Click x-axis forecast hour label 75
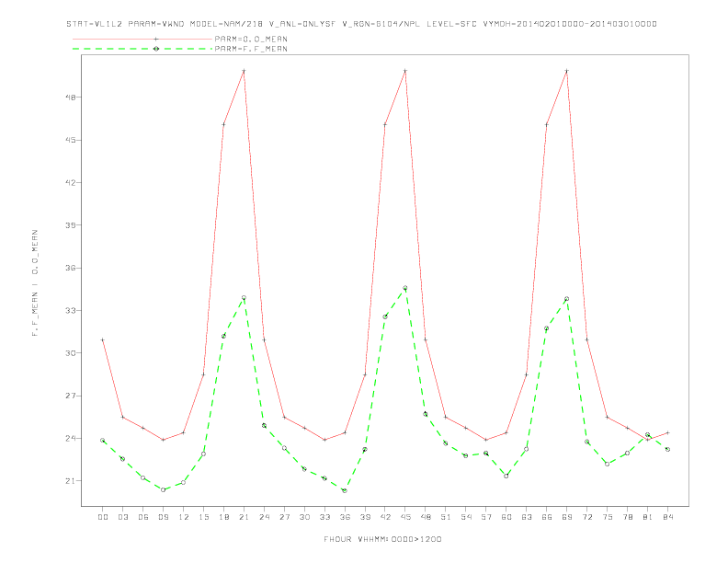Screen dimensions: 728x563 pyautogui.click(x=607, y=517)
